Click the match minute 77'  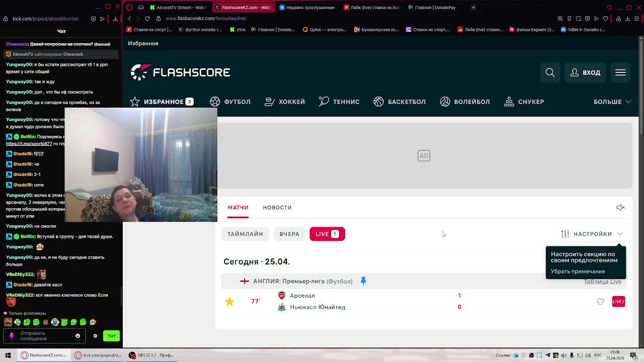coord(256,301)
